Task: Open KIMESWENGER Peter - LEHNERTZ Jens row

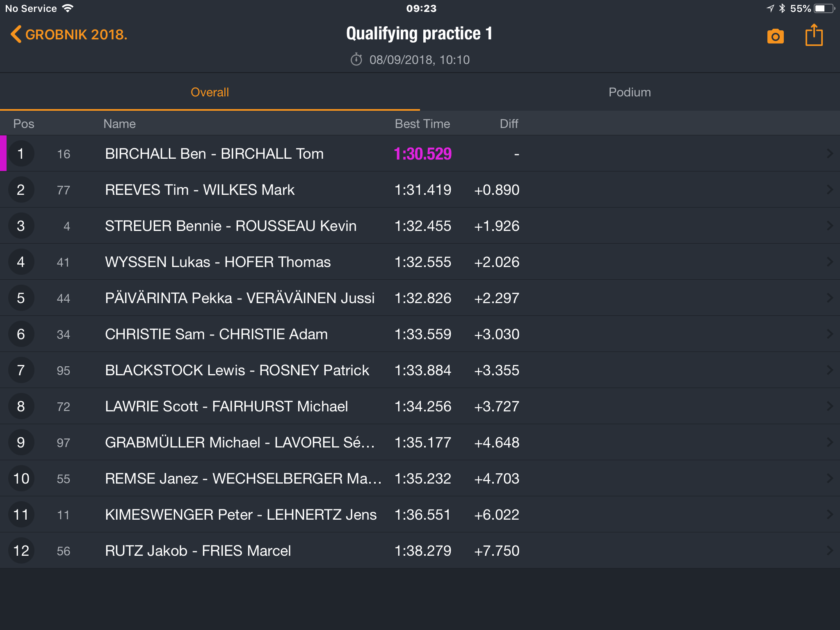Action: 420,514
